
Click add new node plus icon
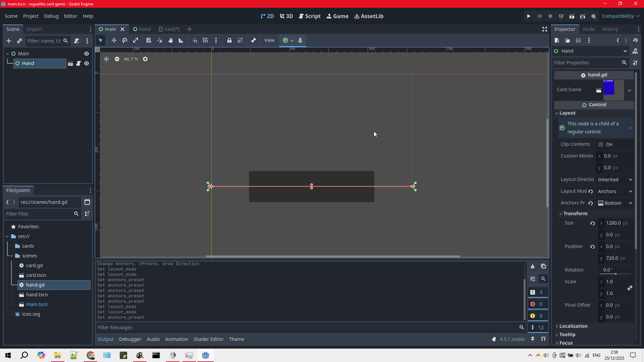[x=9, y=41]
